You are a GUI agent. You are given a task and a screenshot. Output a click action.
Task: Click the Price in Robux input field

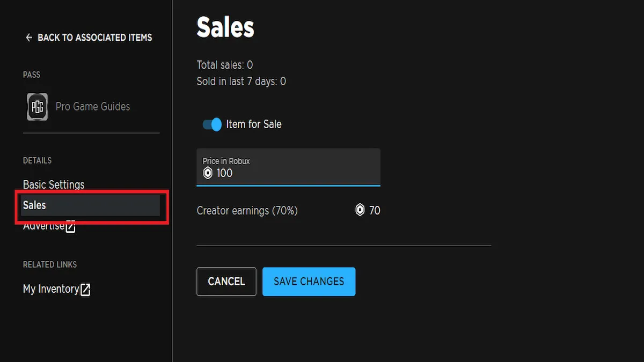pos(295,173)
